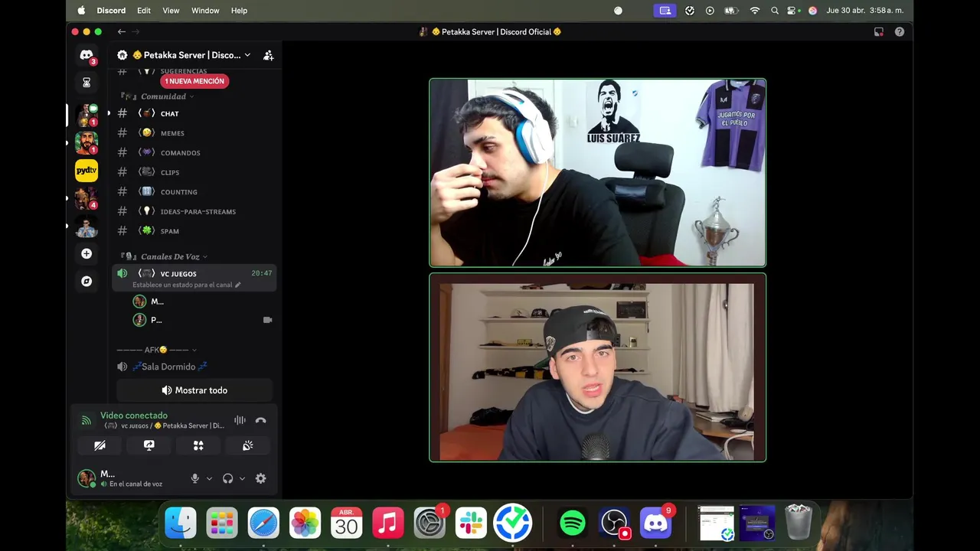Open the server icon with badge 4
Screen dimensions: 980x551
click(x=87, y=198)
